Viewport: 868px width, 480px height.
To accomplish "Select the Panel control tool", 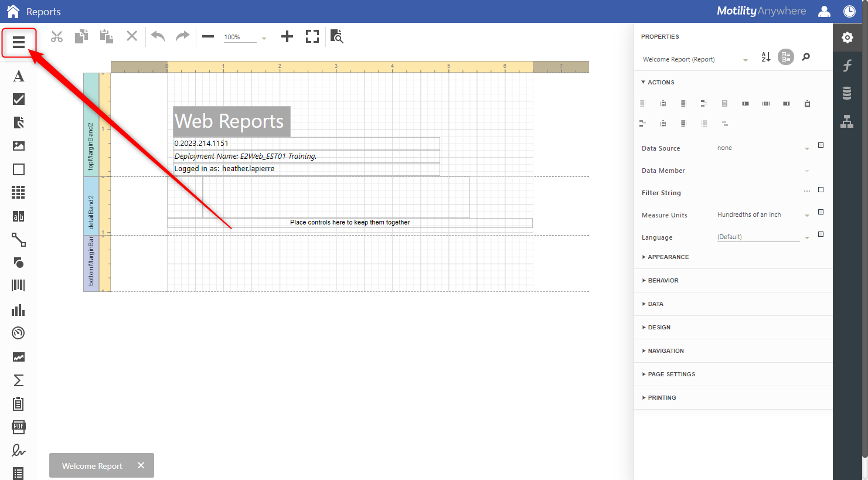I will pyautogui.click(x=19, y=169).
